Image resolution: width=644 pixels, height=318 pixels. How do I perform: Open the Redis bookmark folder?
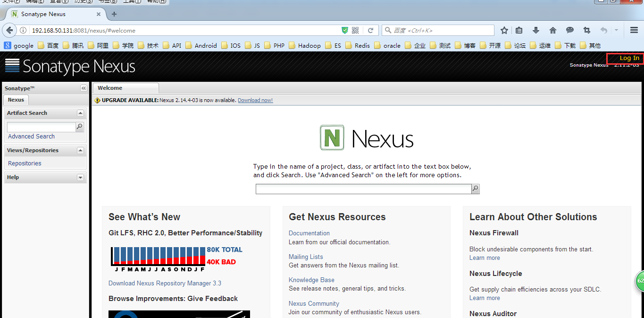point(358,45)
